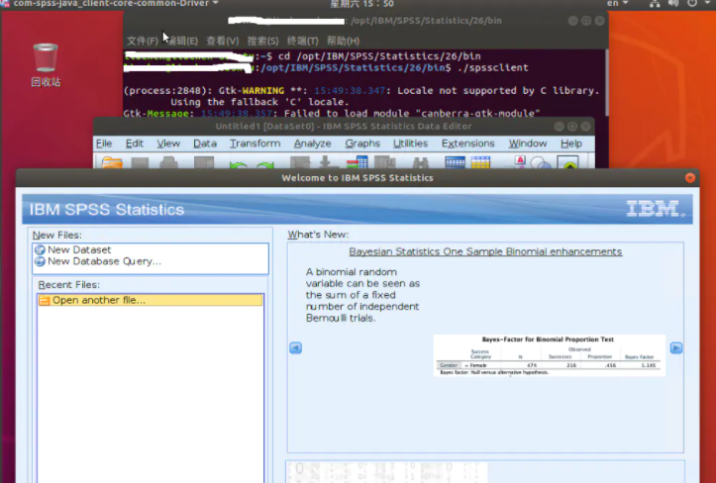Viewport: 716px width, 483px height.
Task: Click the Print icon in Data Editor toolbar
Action: 168,163
